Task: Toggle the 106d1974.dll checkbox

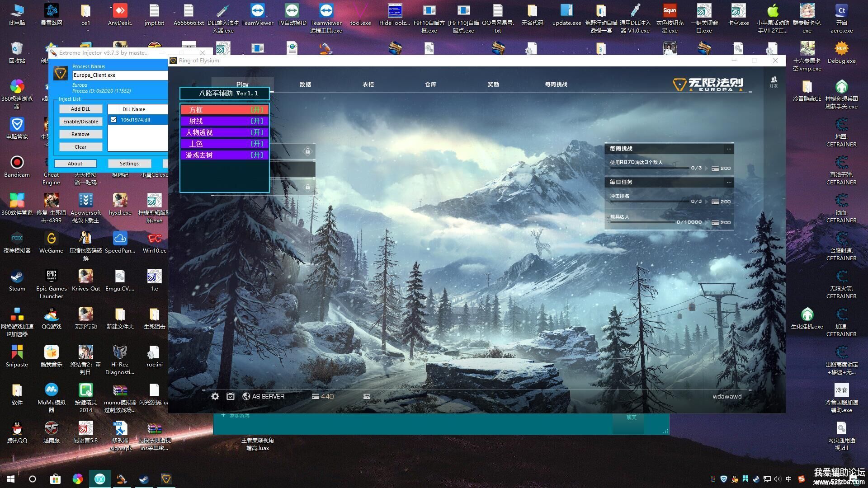Action: tap(114, 120)
